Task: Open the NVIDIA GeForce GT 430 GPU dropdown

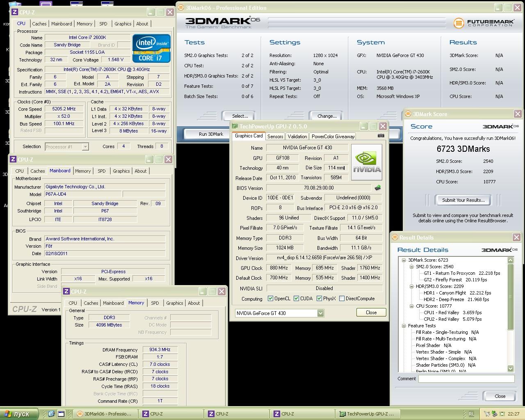Action: click(x=320, y=313)
